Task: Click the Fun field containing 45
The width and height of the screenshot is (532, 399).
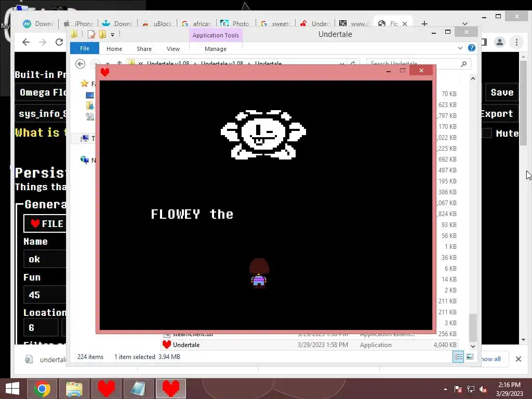Action: click(x=45, y=295)
